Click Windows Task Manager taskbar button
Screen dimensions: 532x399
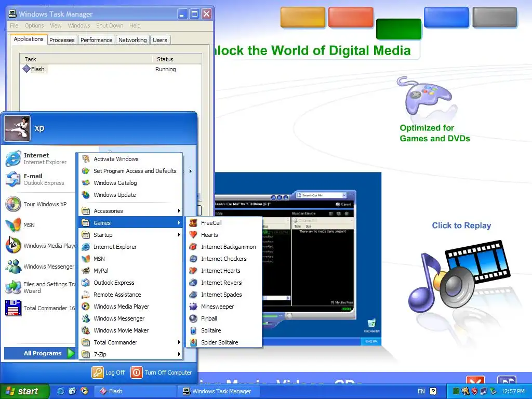tap(219, 391)
